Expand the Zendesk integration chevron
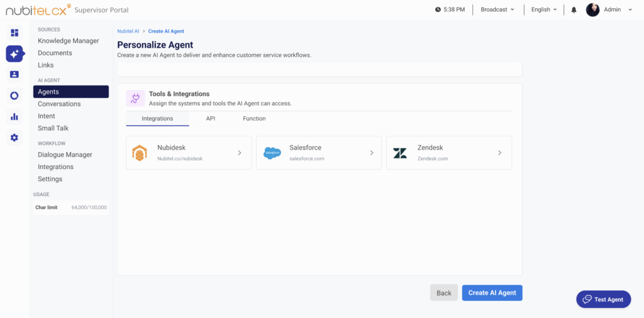644x318 pixels. point(500,153)
